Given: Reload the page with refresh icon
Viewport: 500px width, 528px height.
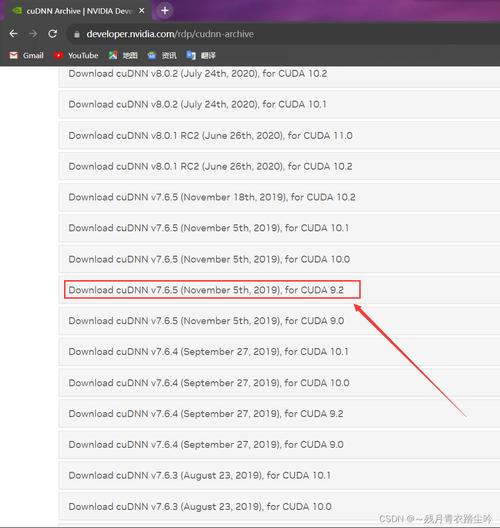Looking at the screenshot, I should click(53, 34).
